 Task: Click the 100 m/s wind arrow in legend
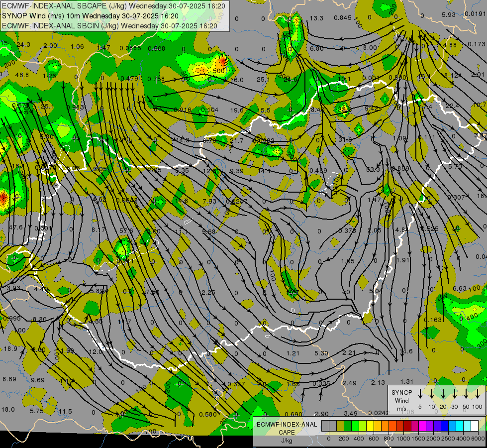[x=478, y=394]
